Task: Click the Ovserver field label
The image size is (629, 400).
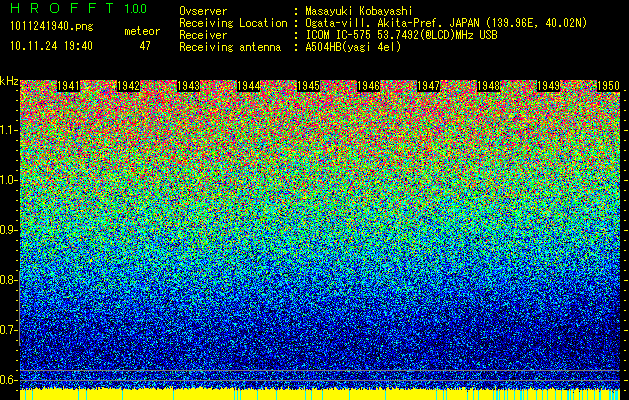Action: tap(203, 11)
